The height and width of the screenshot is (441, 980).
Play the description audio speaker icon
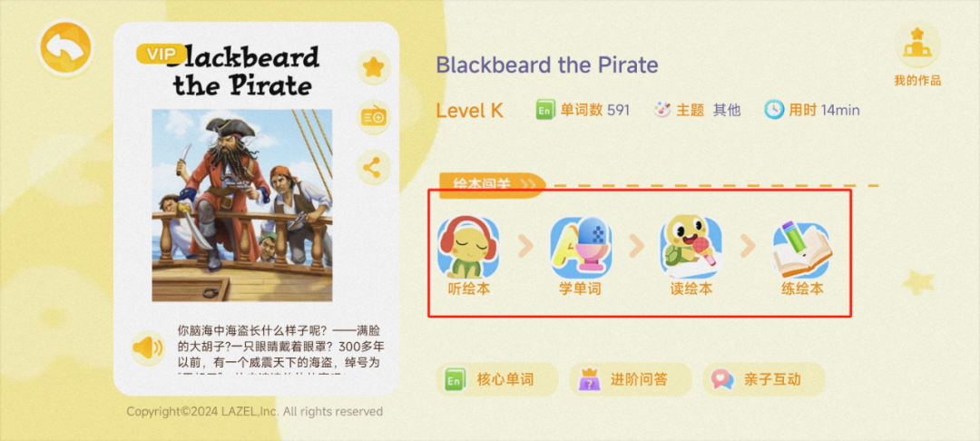coord(148,348)
